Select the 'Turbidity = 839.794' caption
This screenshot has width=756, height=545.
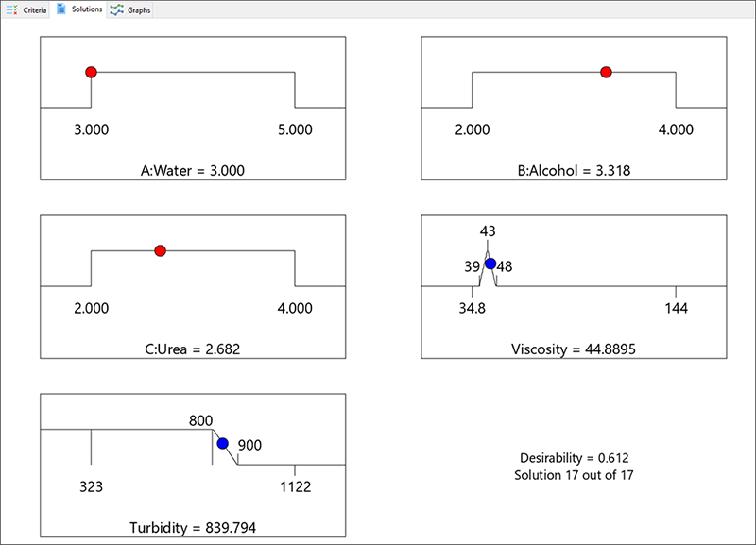pyautogui.click(x=193, y=528)
